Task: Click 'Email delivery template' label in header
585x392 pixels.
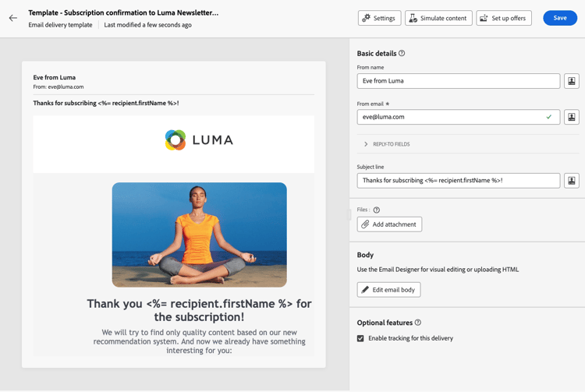Action: [60, 25]
